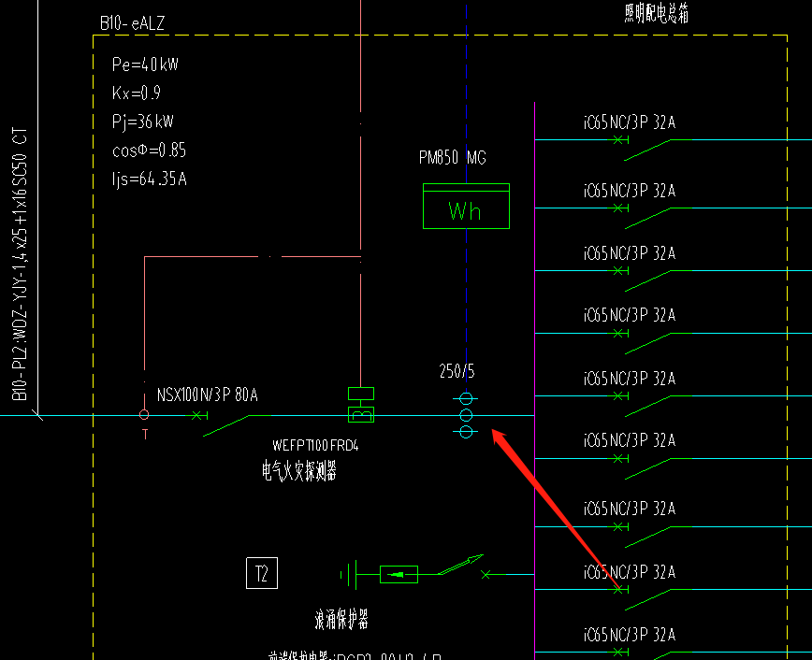This screenshot has width=812, height=660.
Task: Click the Ijs=64.35A current value
Action: click(x=149, y=179)
